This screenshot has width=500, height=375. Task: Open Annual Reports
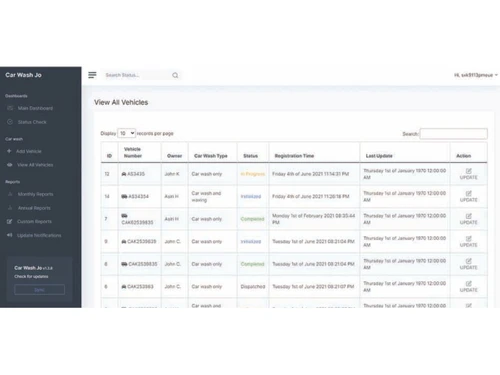[34, 208]
